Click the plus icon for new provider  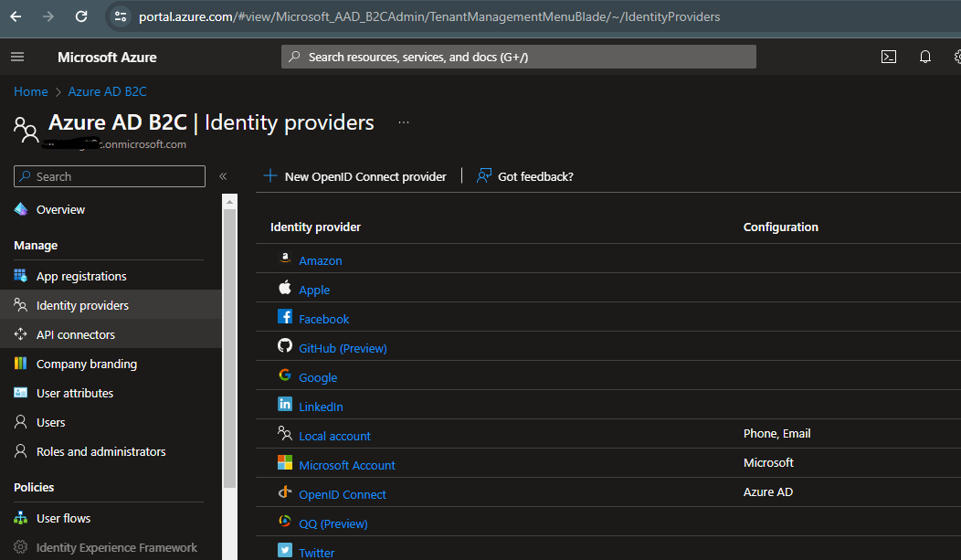(x=270, y=175)
